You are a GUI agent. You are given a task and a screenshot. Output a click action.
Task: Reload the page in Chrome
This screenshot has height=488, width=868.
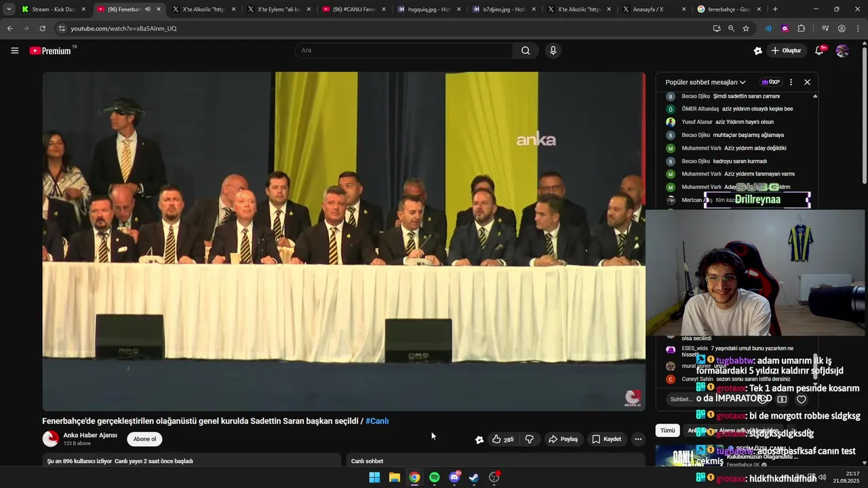42,28
